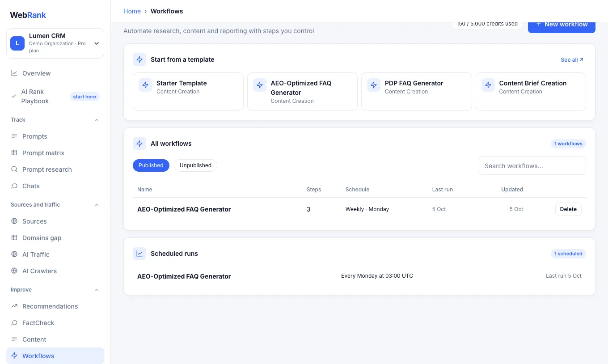Focus the Search workflows input field
Screen dimensions: 608x364
click(532, 166)
